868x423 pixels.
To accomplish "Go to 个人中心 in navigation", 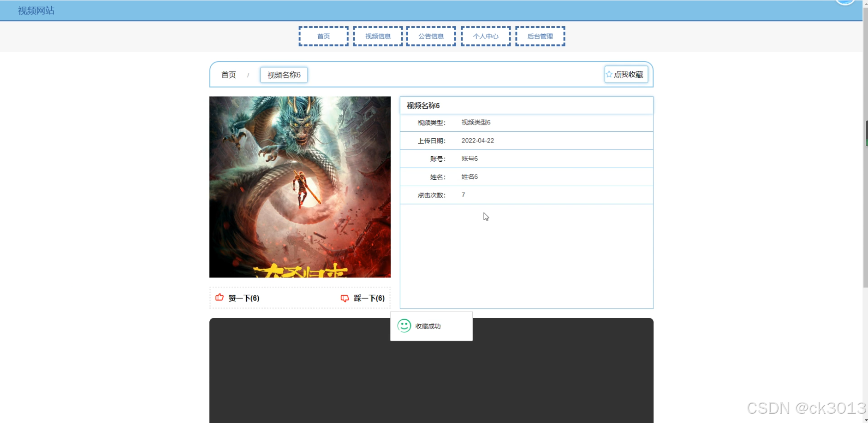I will [x=486, y=36].
